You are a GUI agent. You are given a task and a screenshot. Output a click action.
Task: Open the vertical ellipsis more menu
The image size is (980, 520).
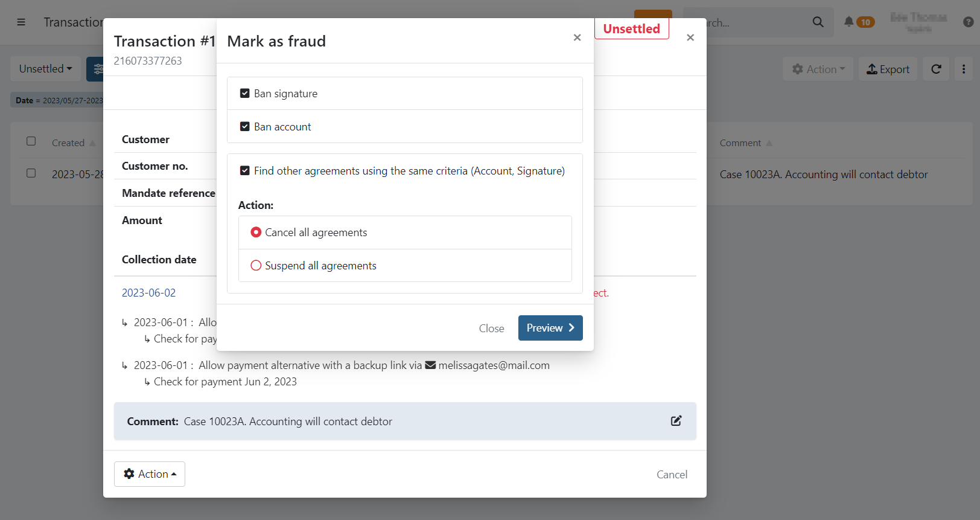click(x=963, y=69)
